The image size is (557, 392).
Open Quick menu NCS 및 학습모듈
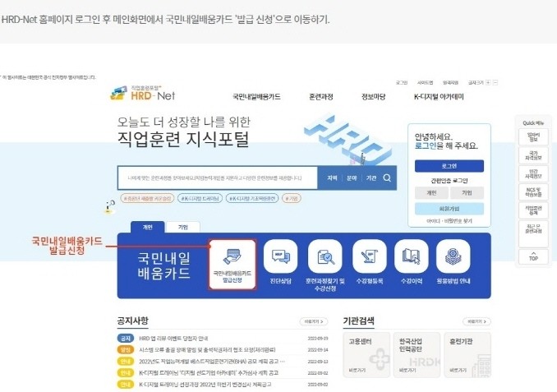[533, 192]
